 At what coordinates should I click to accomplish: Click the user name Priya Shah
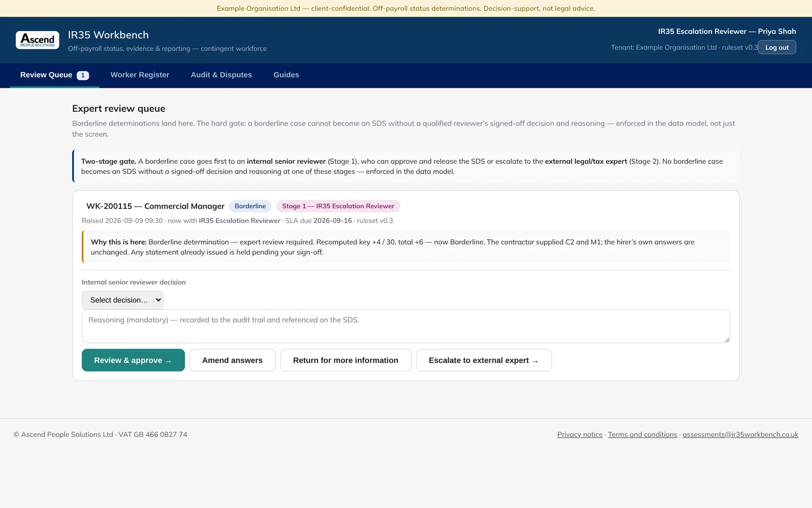pos(777,31)
